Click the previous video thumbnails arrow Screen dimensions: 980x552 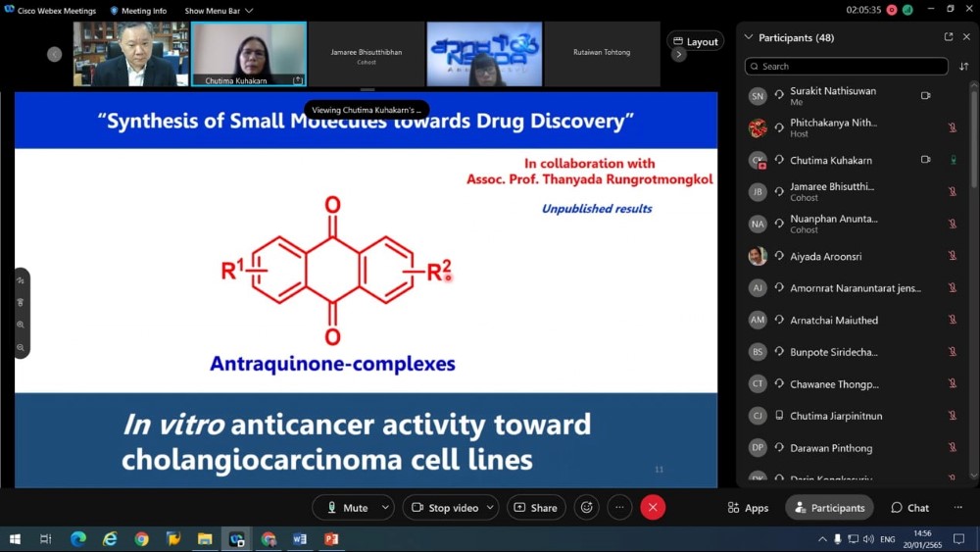55,54
